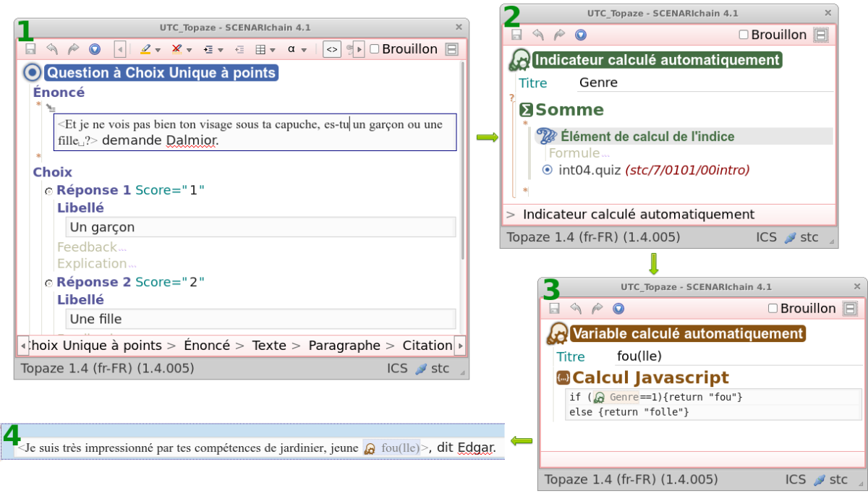
Task: Redo in the Variable calculé window
Action: coord(597,309)
